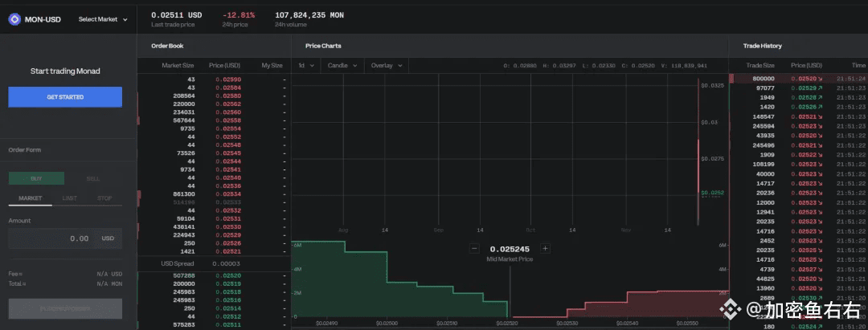
Task: Click the up arrow beside 0.02529 trade
Action: (819, 88)
